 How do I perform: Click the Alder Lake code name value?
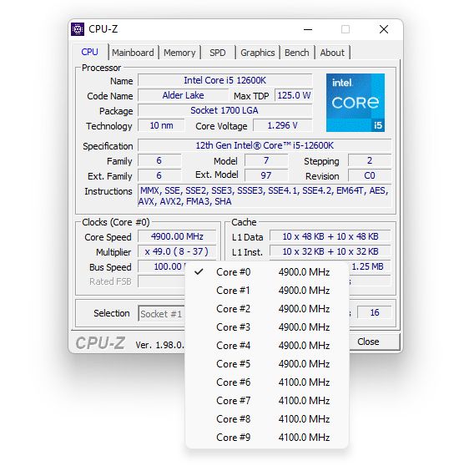click(183, 95)
